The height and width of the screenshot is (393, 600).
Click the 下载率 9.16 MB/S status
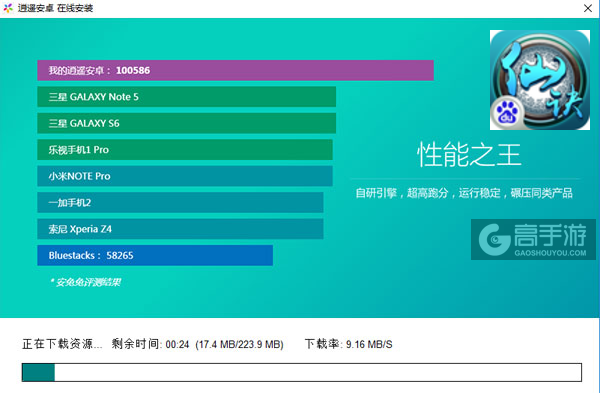click(x=348, y=344)
